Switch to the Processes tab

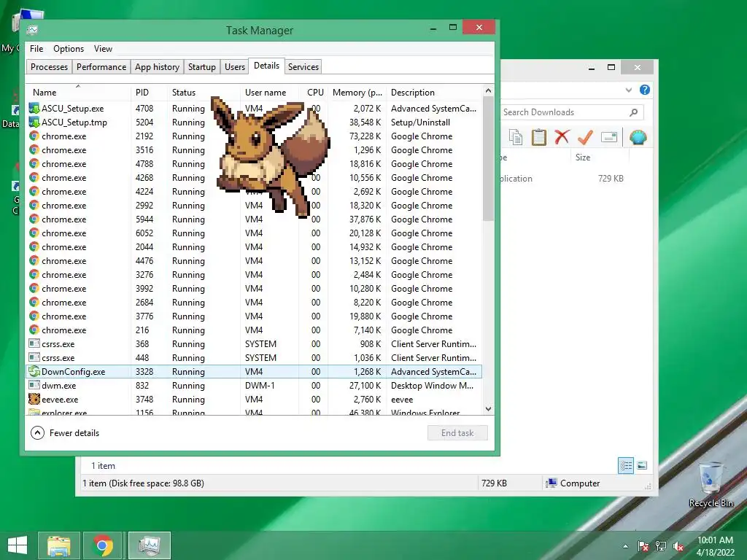pyautogui.click(x=49, y=66)
